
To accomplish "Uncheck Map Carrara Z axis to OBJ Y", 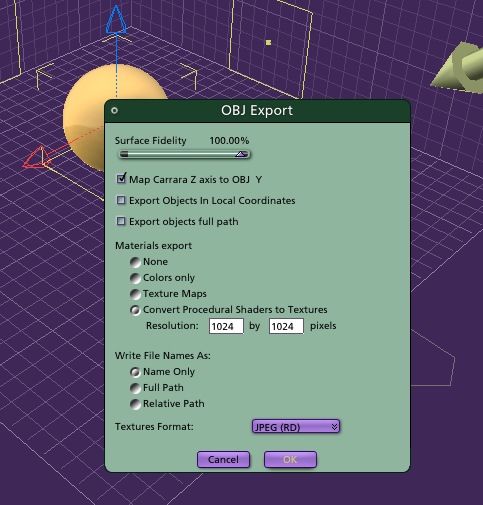I will pos(121,179).
